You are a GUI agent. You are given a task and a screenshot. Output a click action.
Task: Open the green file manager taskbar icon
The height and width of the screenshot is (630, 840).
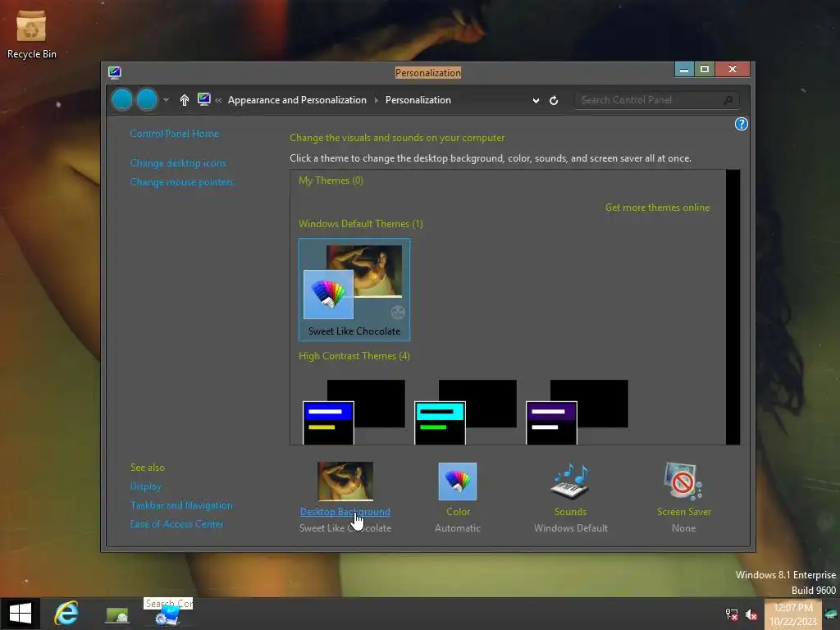coord(116,615)
